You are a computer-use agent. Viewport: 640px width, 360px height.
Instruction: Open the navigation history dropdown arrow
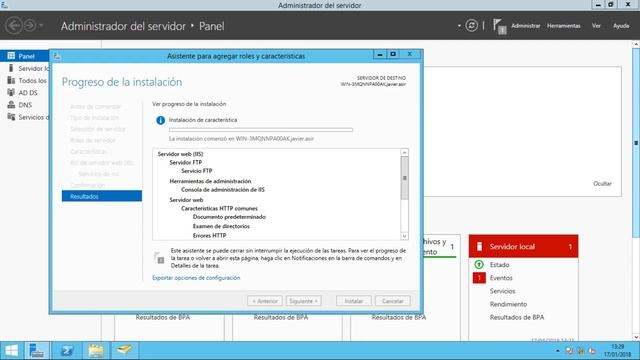(41, 26)
